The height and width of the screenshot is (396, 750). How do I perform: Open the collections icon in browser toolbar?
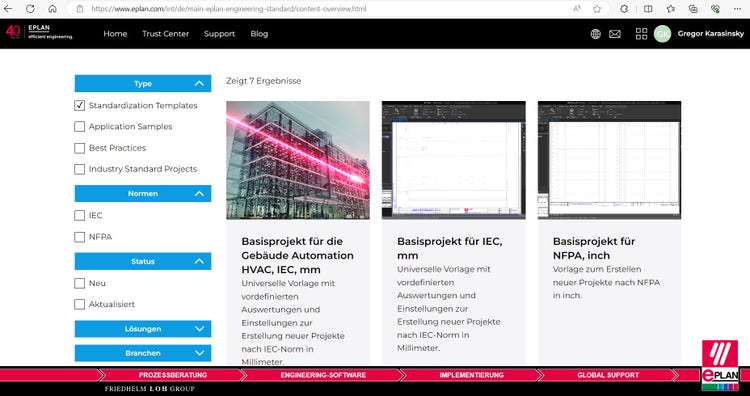click(693, 9)
